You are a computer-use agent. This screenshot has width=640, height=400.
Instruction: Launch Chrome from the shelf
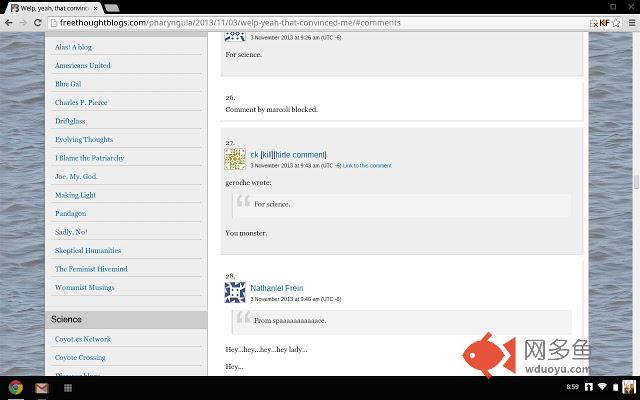(x=16, y=387)
